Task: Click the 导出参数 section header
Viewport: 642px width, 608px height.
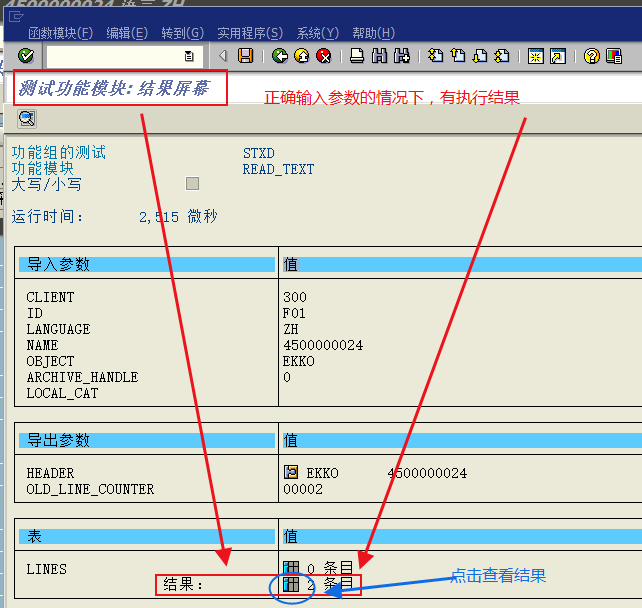Action: [147, 440]
